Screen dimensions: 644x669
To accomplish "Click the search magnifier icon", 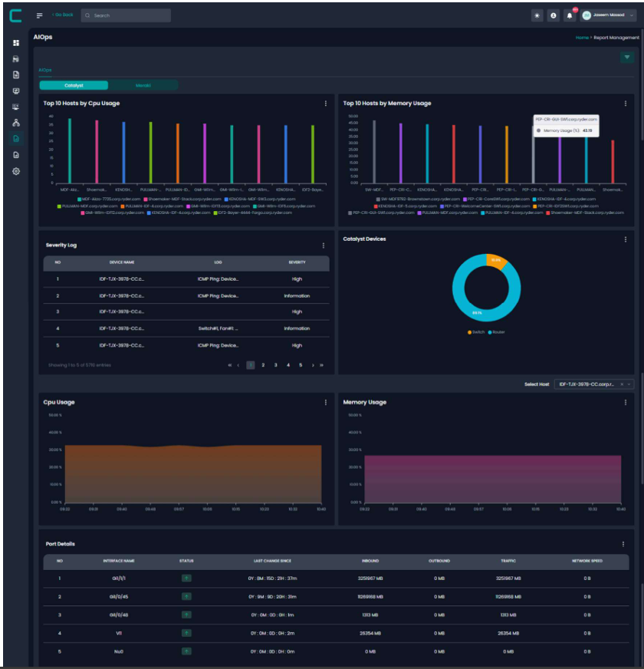I will (x=87, y=15).
